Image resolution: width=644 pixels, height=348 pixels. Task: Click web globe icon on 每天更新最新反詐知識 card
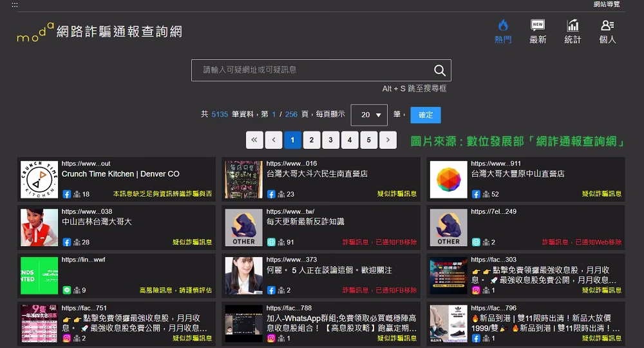pyautogui.click(x=271, y=242)
